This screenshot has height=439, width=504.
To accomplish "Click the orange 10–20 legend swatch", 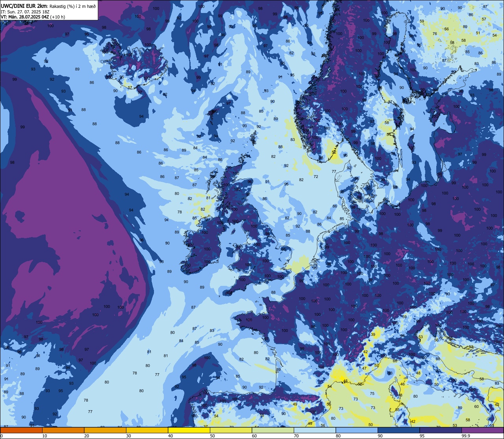I will 63,430.
